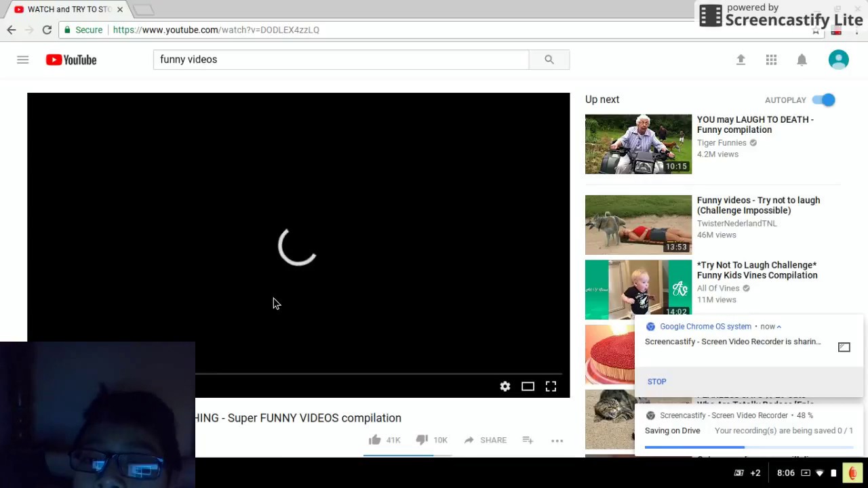Viewport: 868px width, 488px height.
Task: Collapse the Chrome OS system notification
Action: pyautogui.click(x=778, y=327)
